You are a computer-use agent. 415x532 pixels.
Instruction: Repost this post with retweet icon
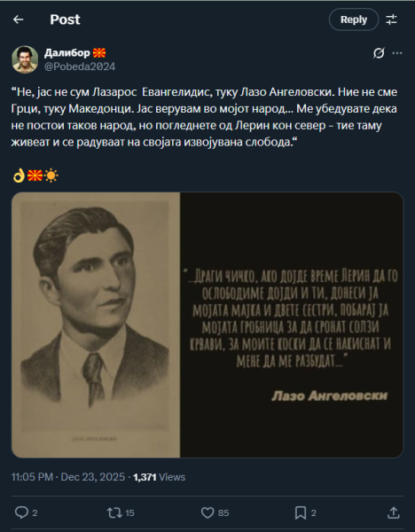[x=114, y=512]
